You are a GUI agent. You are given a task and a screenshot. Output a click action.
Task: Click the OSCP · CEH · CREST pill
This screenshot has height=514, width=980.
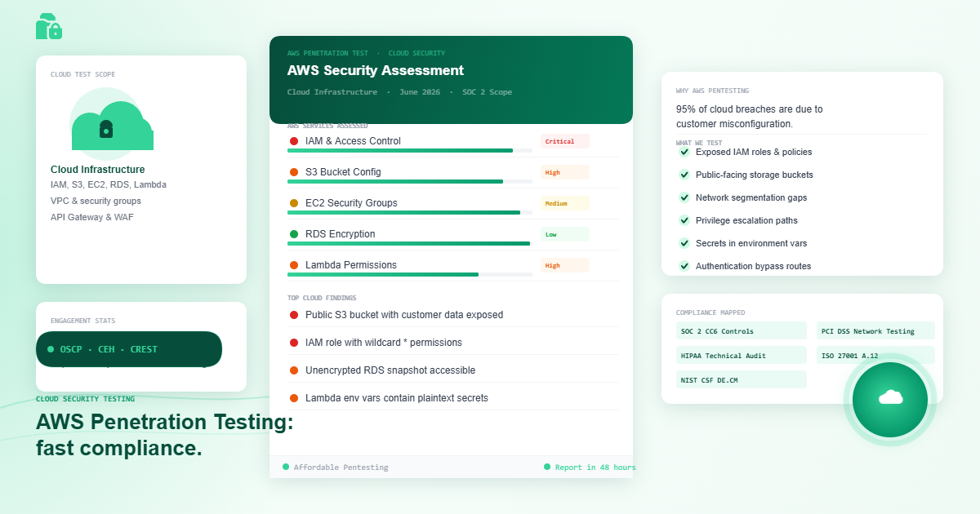click(129, 349)
